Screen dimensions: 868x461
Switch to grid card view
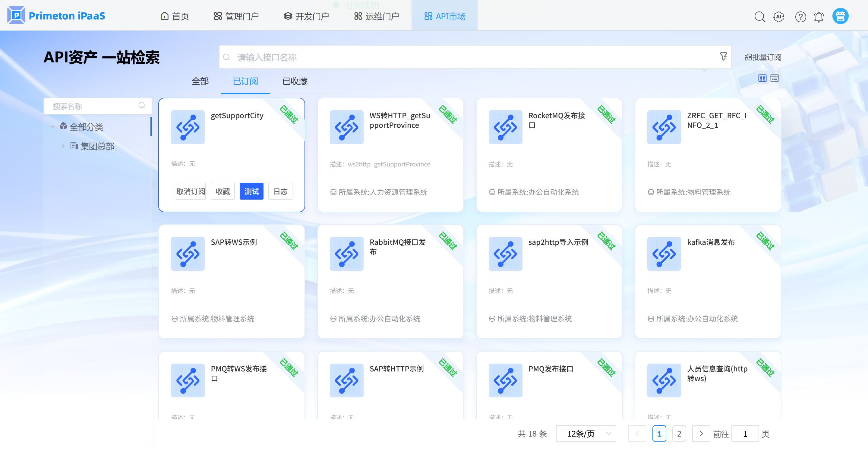[762, 78]
